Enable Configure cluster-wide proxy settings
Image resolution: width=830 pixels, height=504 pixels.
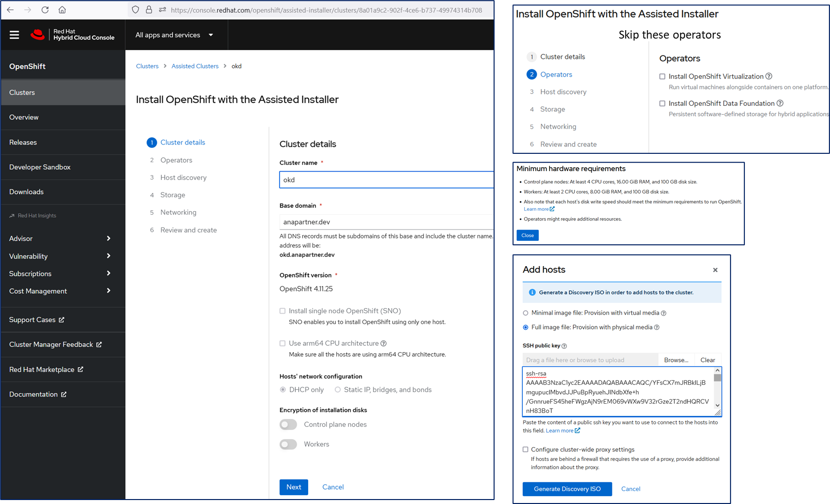pos(525,450)
